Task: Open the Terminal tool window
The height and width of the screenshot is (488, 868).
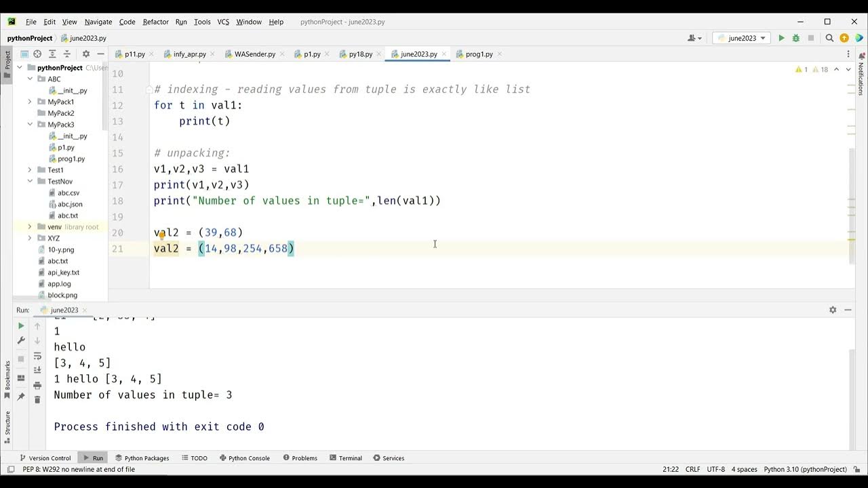Action: [x=345, y=458]
